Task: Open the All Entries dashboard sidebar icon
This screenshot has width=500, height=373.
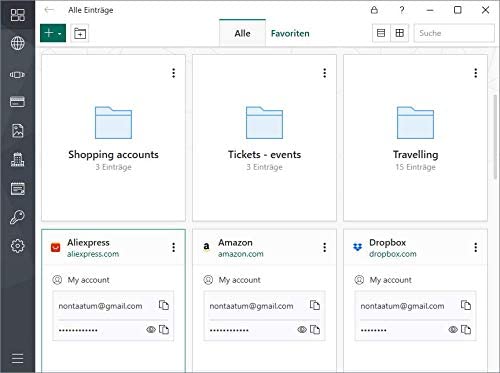Action: click(17, 15)
